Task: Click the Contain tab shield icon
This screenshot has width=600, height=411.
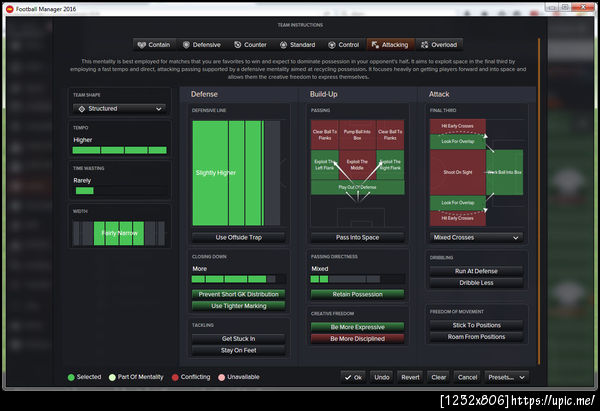Action: (x=142, y=45)
